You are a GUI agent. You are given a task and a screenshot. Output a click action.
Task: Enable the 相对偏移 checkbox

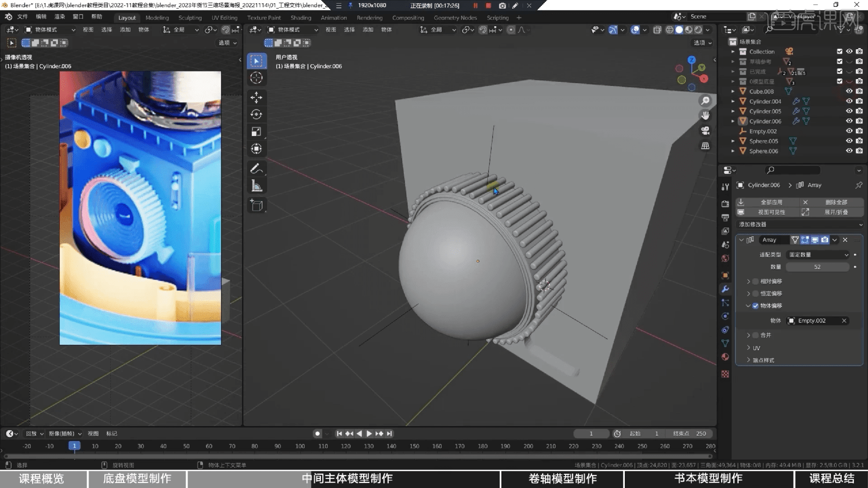(x=755, y=282)
